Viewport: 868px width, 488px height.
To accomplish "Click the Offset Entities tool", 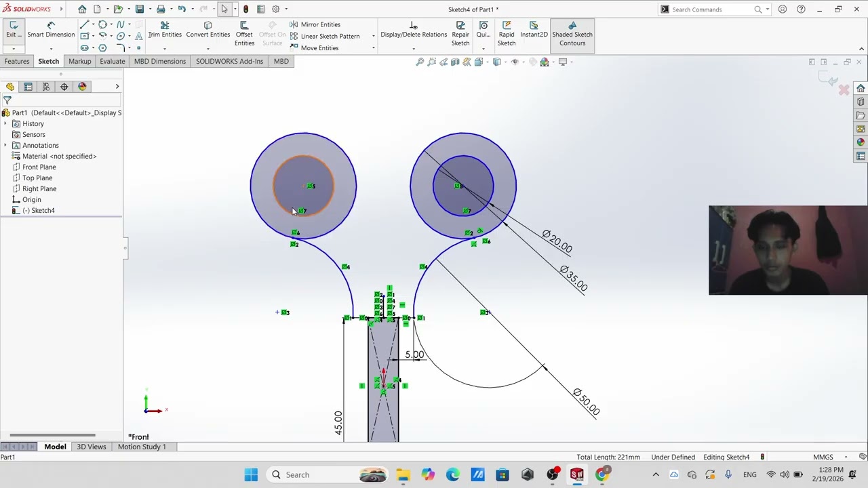I will (244, 34).
